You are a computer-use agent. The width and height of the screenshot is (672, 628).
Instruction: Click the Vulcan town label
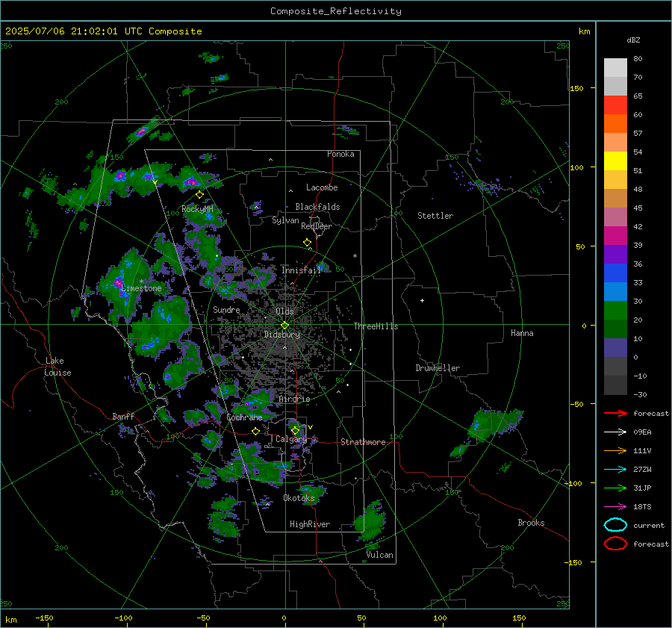pos(380,555)
